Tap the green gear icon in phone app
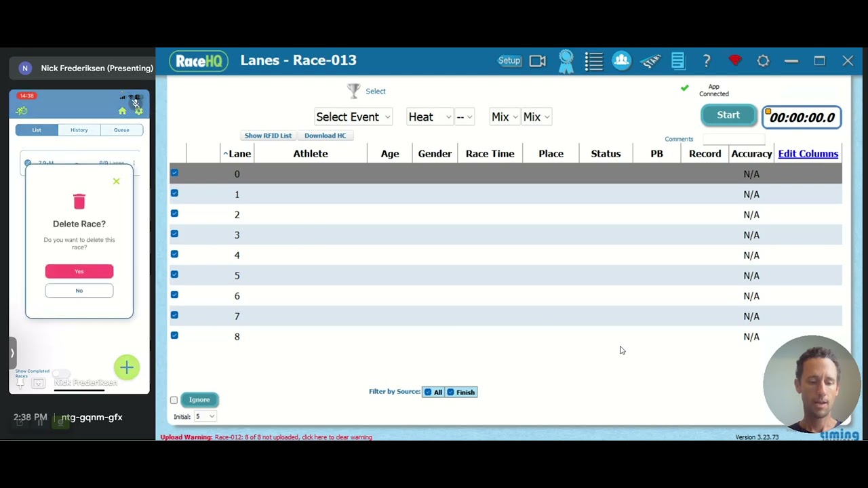868x488 pixels. tap(138, 111)
